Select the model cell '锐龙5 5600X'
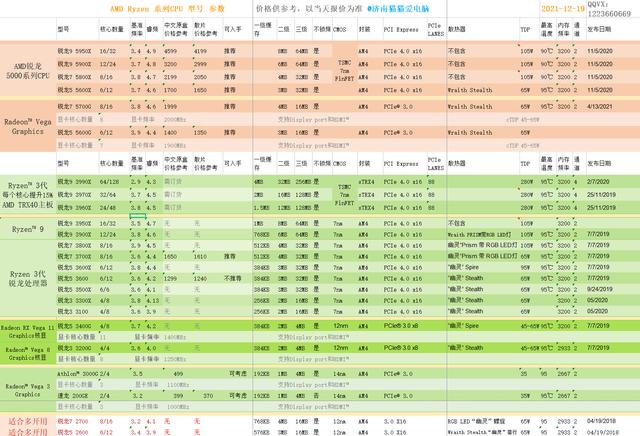This screenshot has height=436, width=640. [x=74, y=90]
